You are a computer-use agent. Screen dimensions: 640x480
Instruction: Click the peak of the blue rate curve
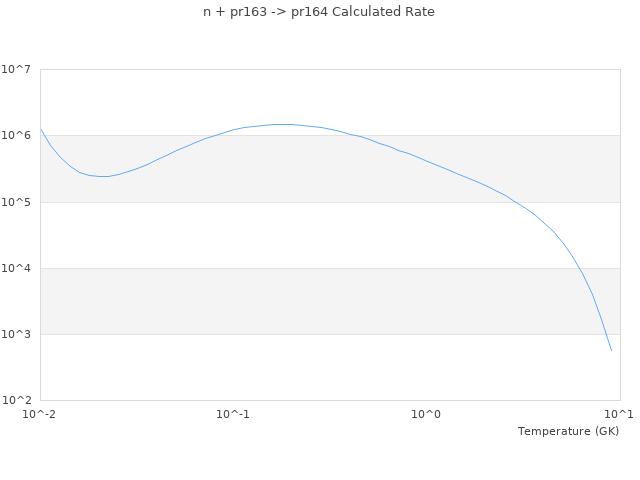point(285,124)
